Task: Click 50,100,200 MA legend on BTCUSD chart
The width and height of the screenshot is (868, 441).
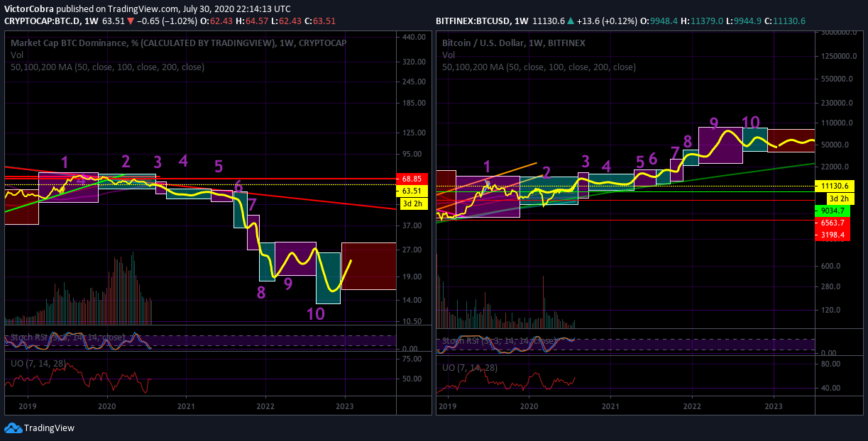Action: coord(539,67)
